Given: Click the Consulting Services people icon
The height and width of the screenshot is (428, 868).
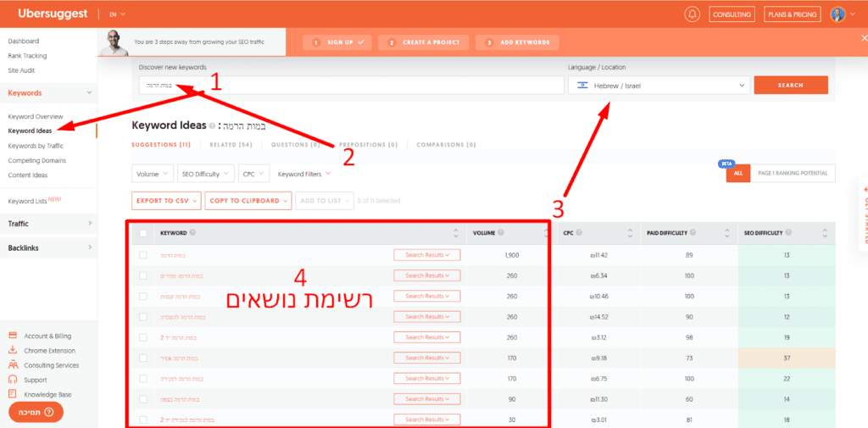Looking at the screenshot, I should pyautogui.click(x=14, y=365).
